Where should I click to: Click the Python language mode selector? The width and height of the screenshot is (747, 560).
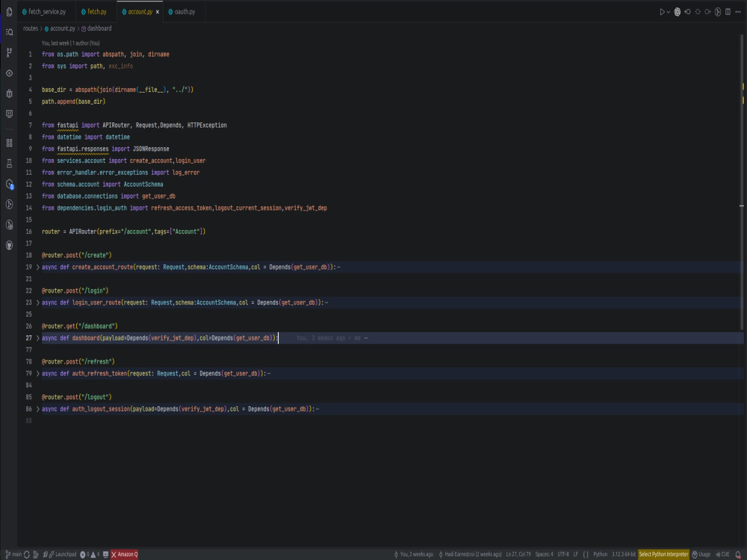point(600,554)
